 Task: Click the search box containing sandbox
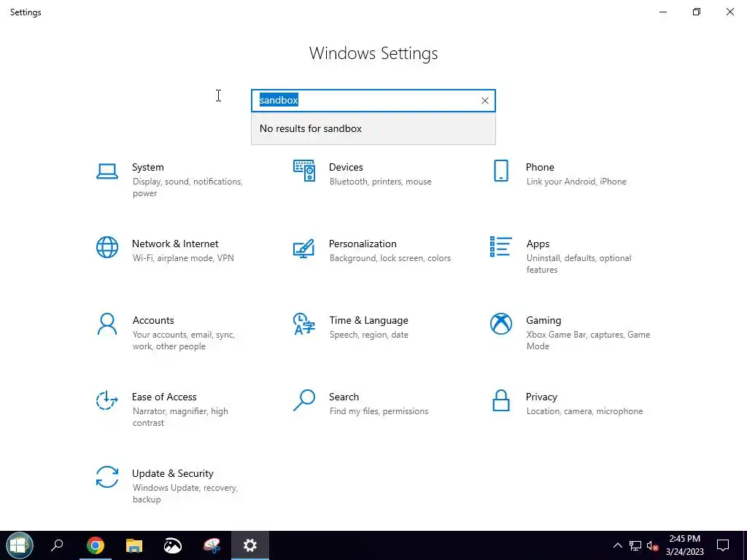coord(373,101)
